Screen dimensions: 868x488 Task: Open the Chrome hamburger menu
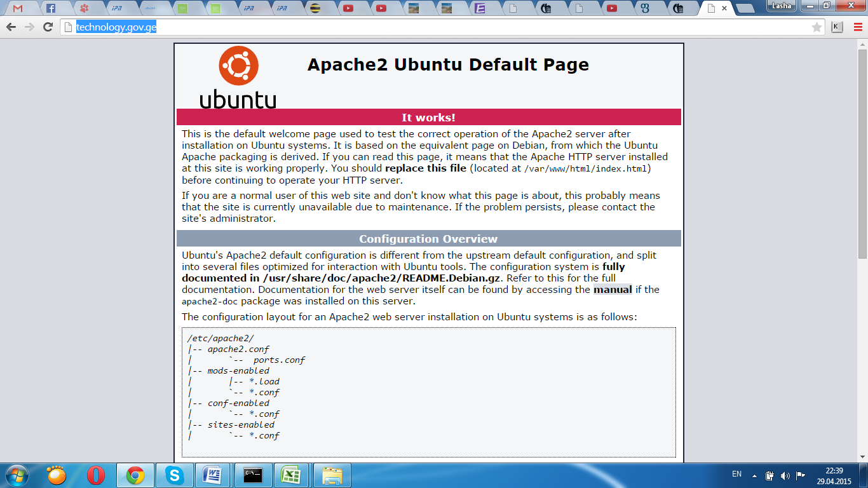[x=857, y=27]
